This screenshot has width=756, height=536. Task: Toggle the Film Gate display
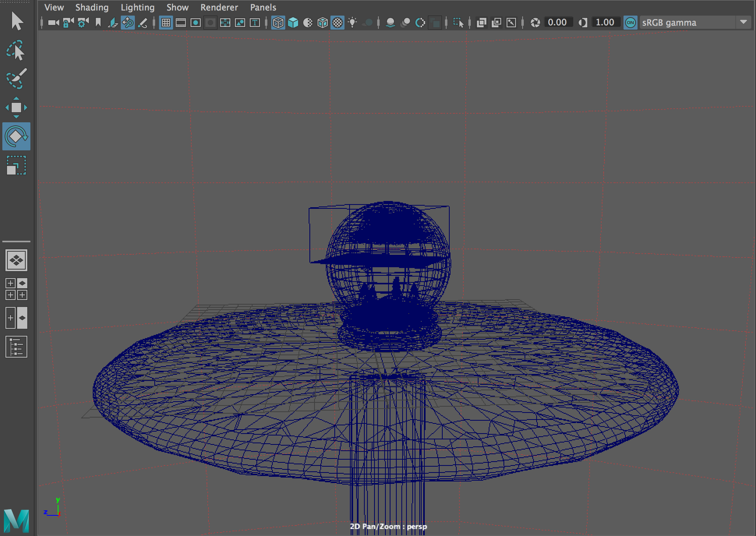181,23
